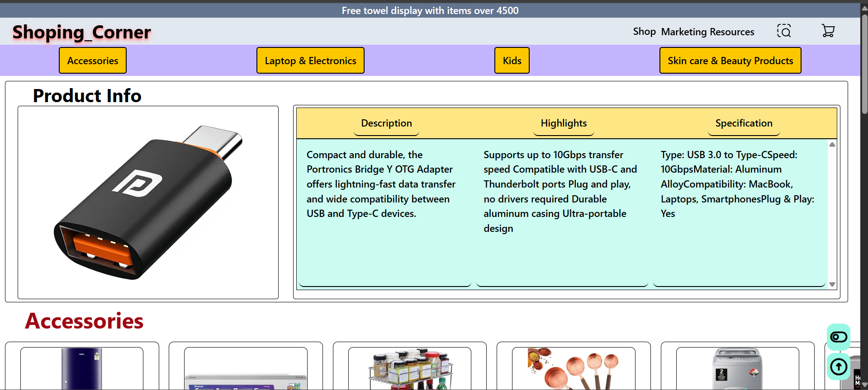Expand the Laptop & Electronics category
868x390 pixels.
310,61
